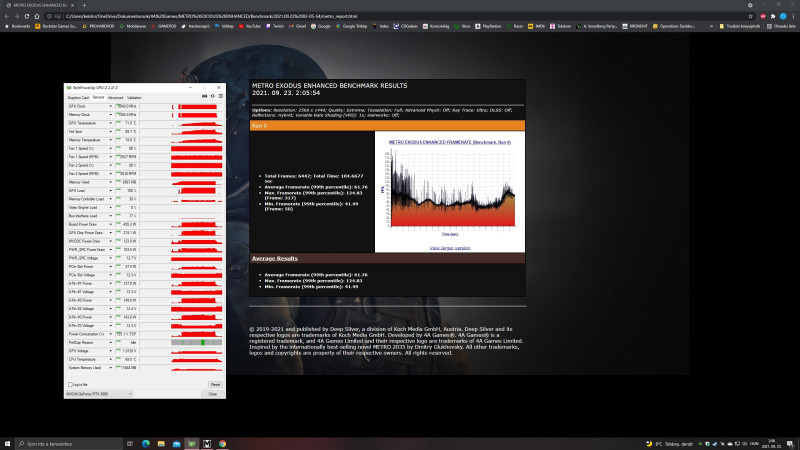
Task: Switch to Graphics Card tab in GPU-Z
Action: pyautogui.click(x=78, y=97)
